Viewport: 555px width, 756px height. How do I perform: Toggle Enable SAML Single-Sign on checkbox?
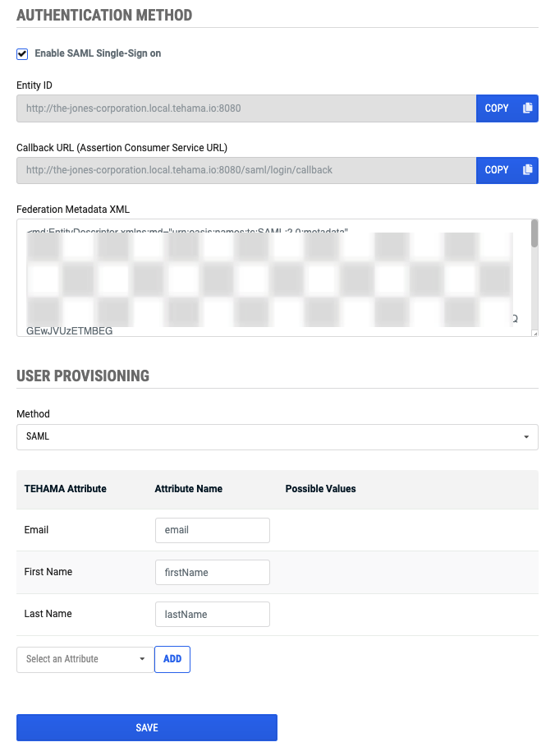[x=22, y=54]
